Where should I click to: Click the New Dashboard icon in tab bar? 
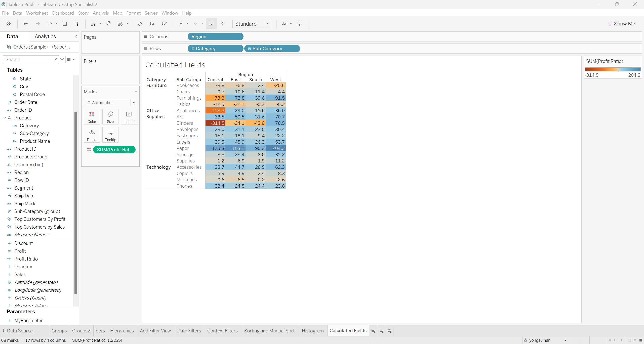pos(381,331)
